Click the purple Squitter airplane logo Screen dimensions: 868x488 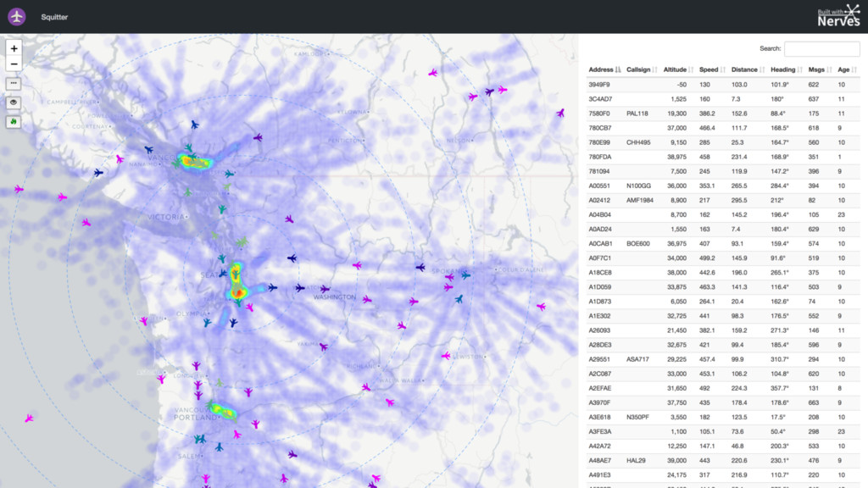[17, 17]
